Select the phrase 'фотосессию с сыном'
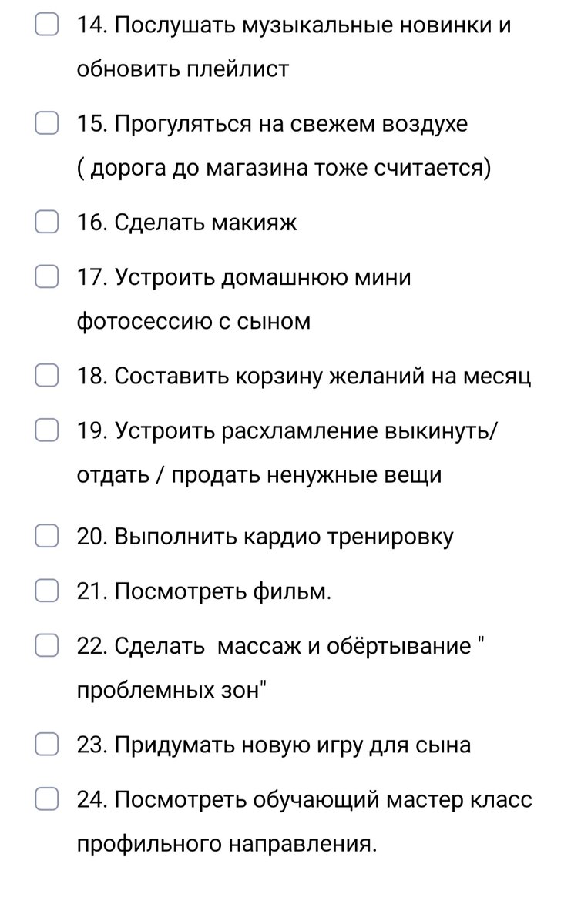Screen dimensions: 581x924 pyautogui.click(x=193, y=323)
